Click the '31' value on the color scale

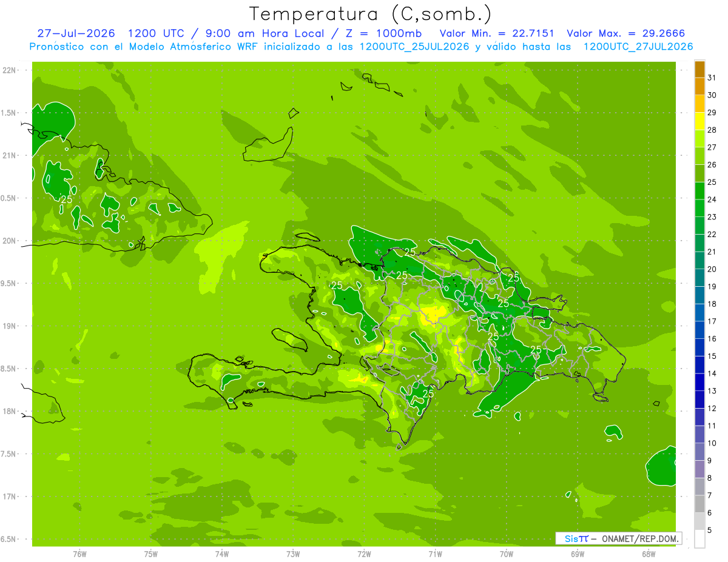712,78
